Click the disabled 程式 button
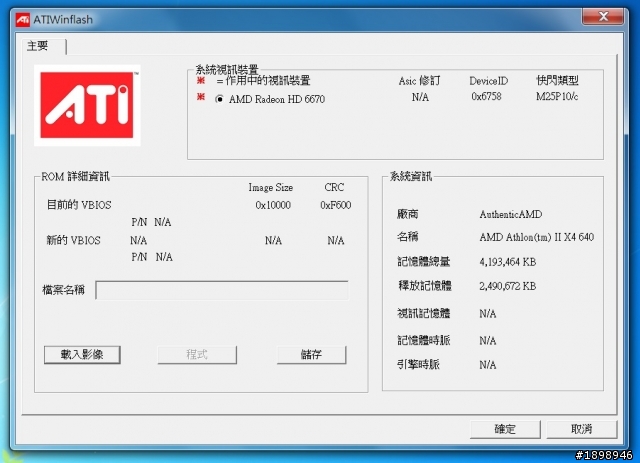The width and height of the screenshot is (640, 463). tap(197, 354)
